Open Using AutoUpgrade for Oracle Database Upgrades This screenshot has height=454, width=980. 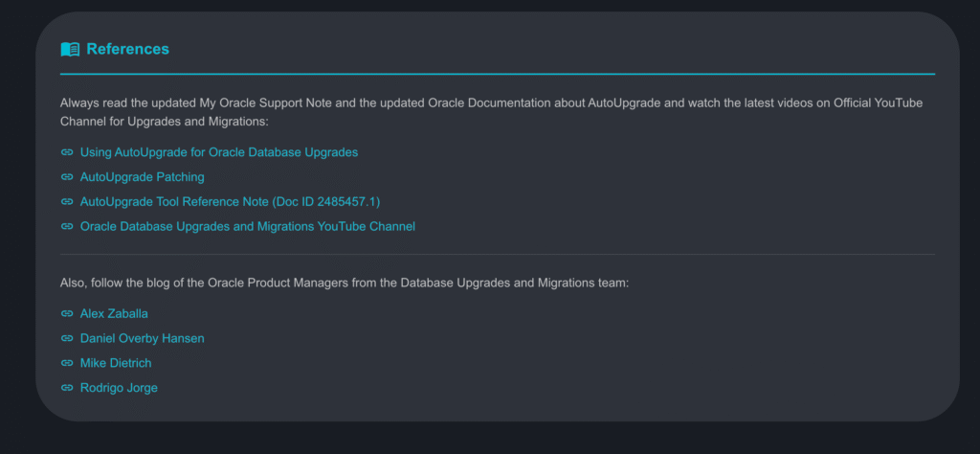(x=219, y=152)
